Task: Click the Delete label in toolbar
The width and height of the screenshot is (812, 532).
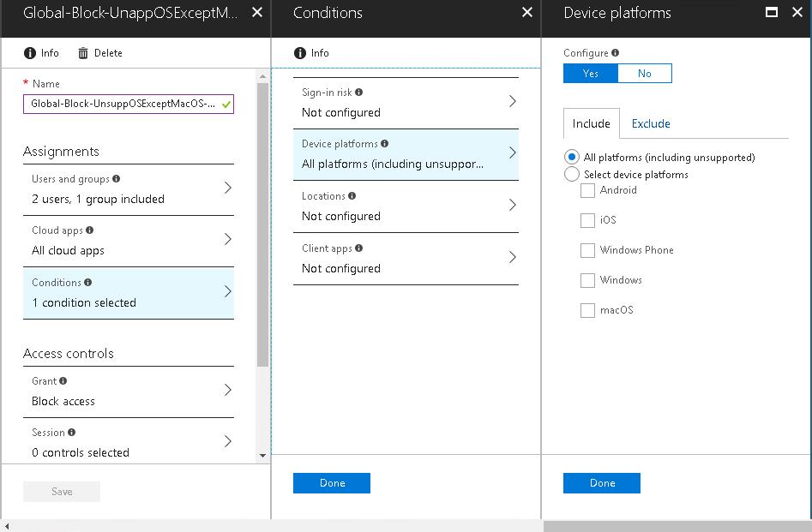Action: [x=108, y=53]
